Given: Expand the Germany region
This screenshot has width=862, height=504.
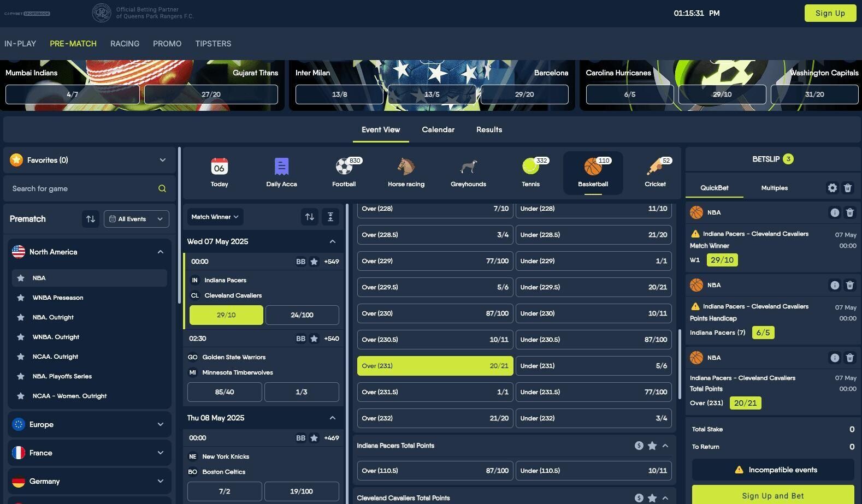Looking at the screenshot, I should pyautogui.click(x=89, y=481).
